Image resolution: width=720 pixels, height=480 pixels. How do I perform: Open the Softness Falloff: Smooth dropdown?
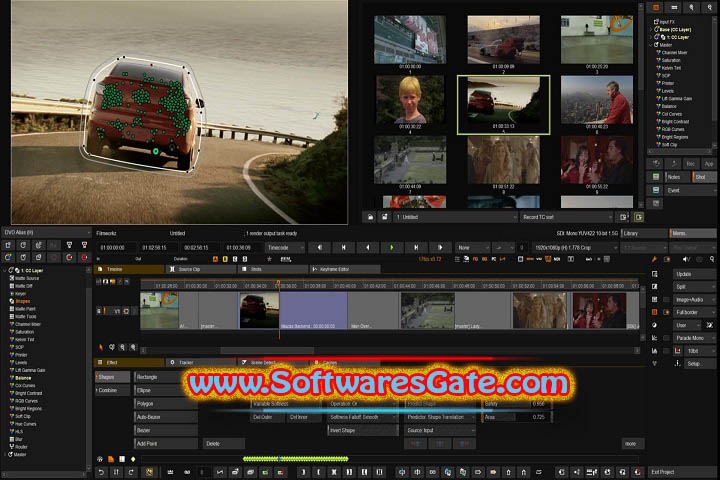(363, 417)
